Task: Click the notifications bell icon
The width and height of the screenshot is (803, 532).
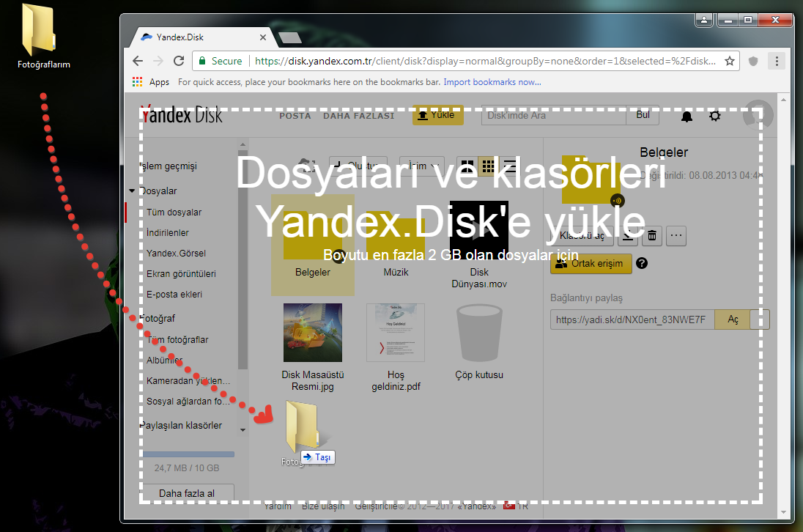Action: click(x=687, y=116)
